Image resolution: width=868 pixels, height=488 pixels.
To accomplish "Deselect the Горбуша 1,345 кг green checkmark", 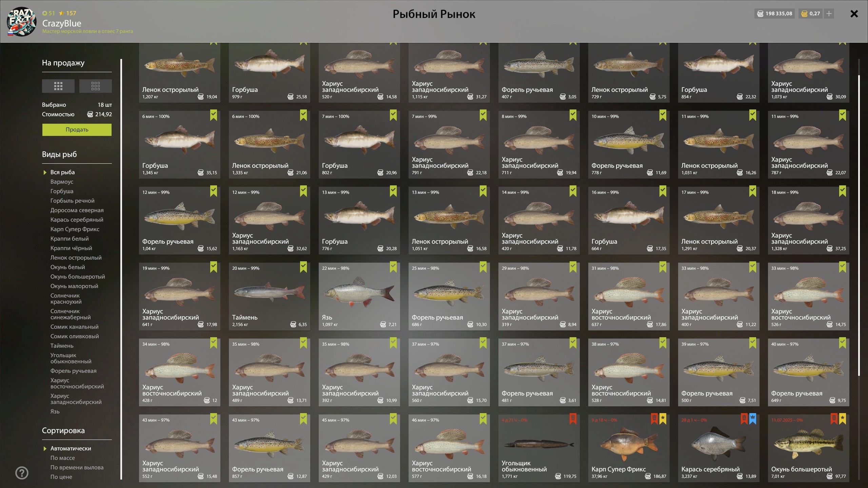I will (x=214, y=115).
